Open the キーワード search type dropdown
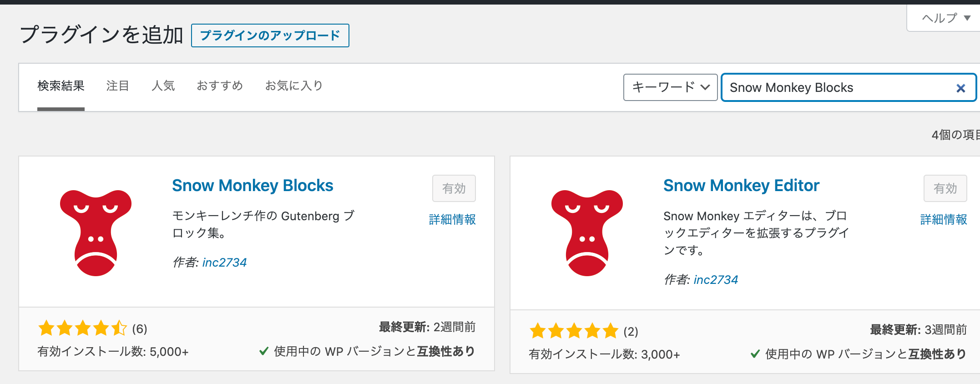The width and height of the screenshot is (980, 384). point(670,87)
